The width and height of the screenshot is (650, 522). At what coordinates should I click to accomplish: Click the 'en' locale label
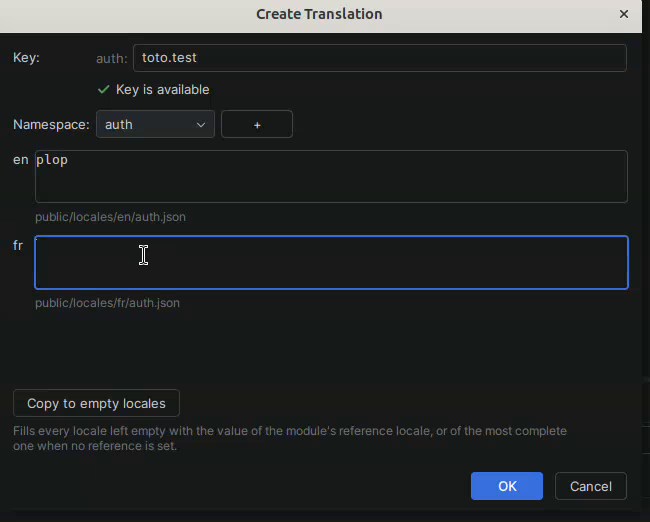tap(21, 160)
